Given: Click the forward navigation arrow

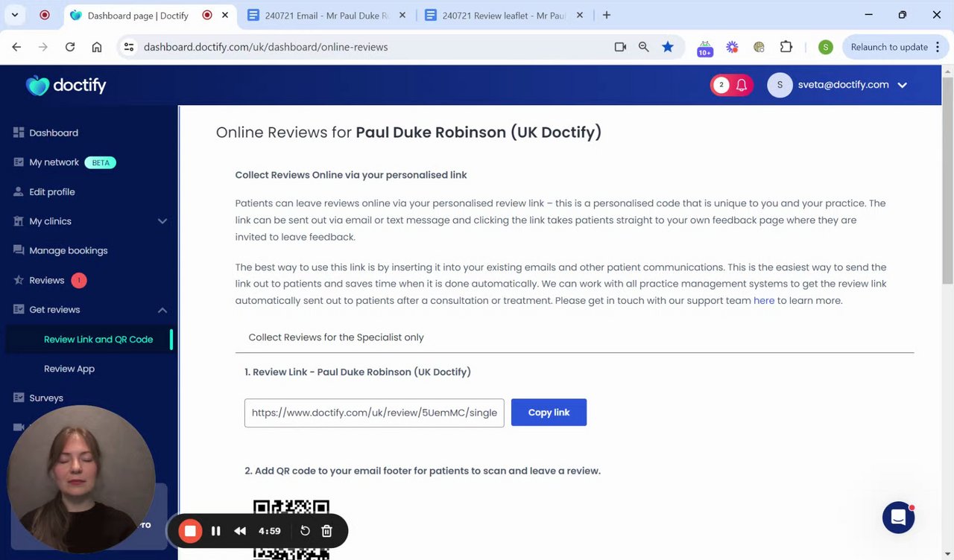Looking at the screenshot, I should click(43, 47).
